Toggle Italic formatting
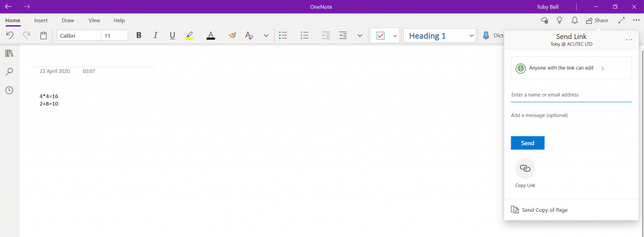 click(156, 36)
